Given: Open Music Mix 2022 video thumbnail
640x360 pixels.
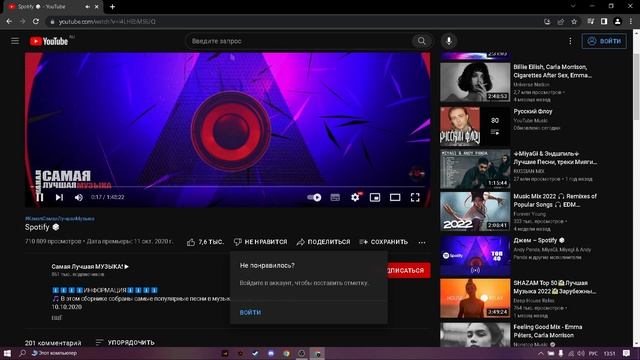Looking at the screenshot, I should (x=475, y=211).
